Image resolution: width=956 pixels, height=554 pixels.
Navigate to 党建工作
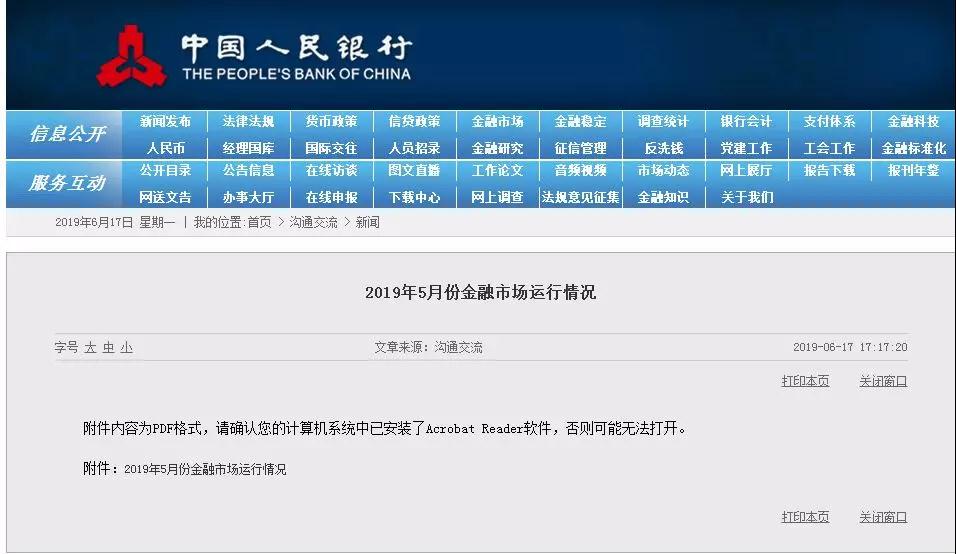tap(746, 148)
